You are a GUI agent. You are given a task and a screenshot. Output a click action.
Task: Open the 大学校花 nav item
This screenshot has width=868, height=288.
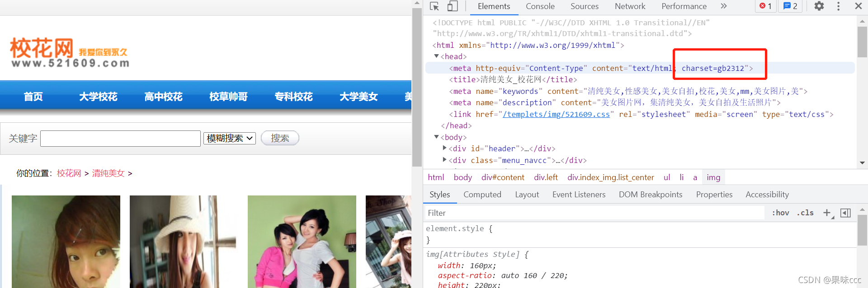point(98,97)
